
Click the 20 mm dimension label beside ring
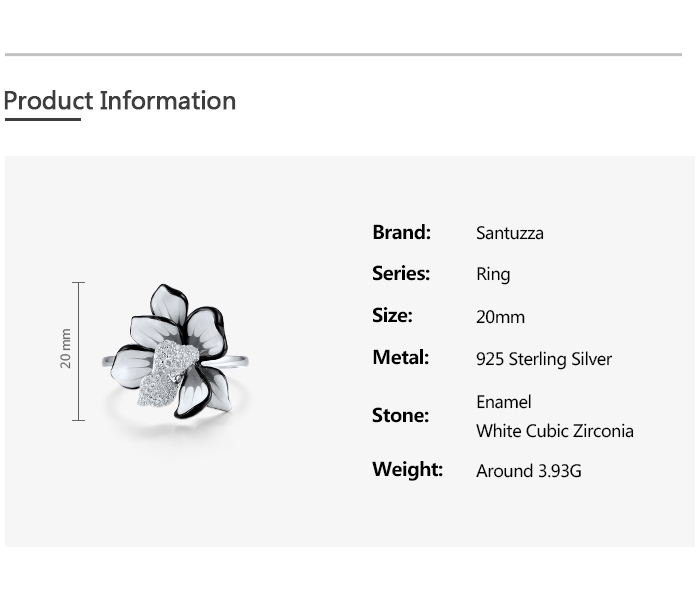click(66, 348)
